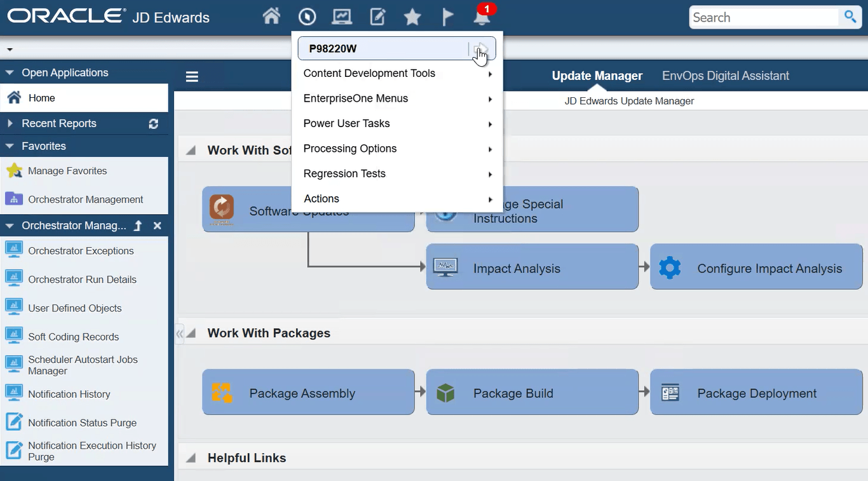Switch to EnvOps Digital Assistant tab
868x481 pixels.
[x=726, y=76]
